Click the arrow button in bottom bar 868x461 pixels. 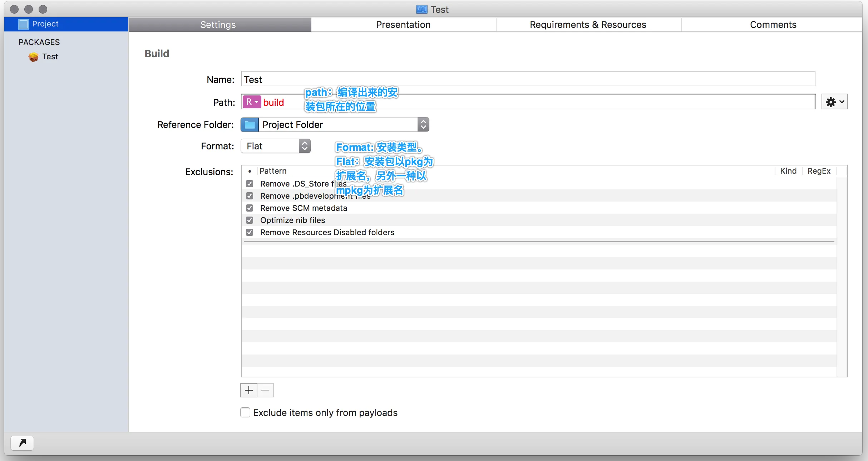[22, 443]
